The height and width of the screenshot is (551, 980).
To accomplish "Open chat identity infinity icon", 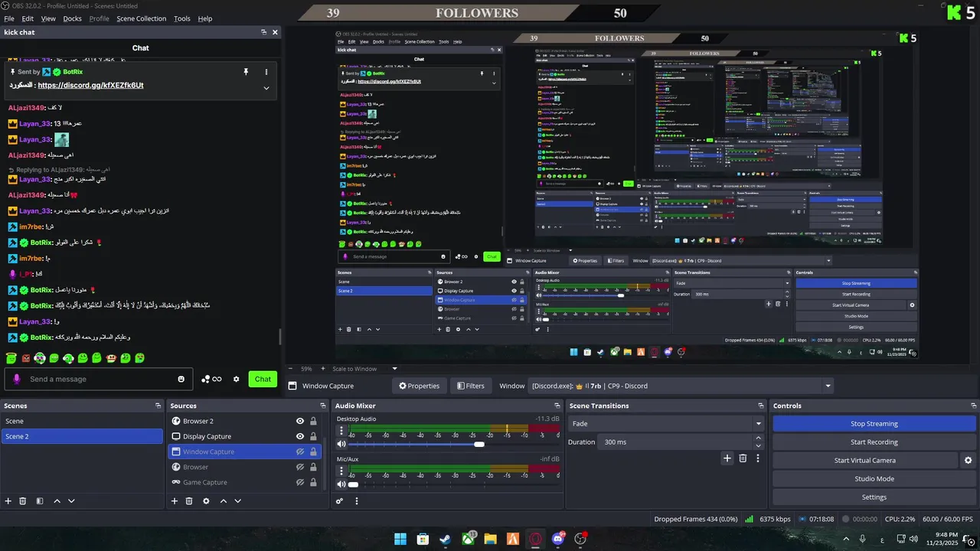I will [x=212, y=379].
